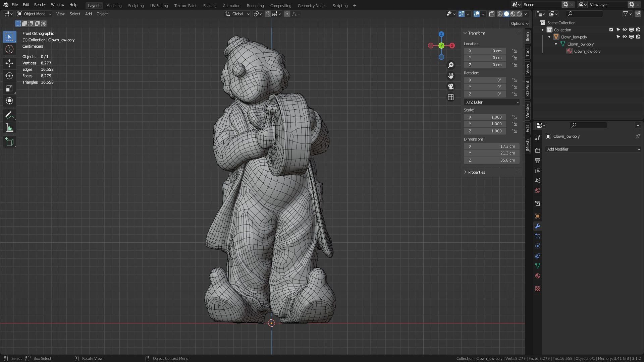Switch to the Geometry Nodes workspace tab

(312, 6)
